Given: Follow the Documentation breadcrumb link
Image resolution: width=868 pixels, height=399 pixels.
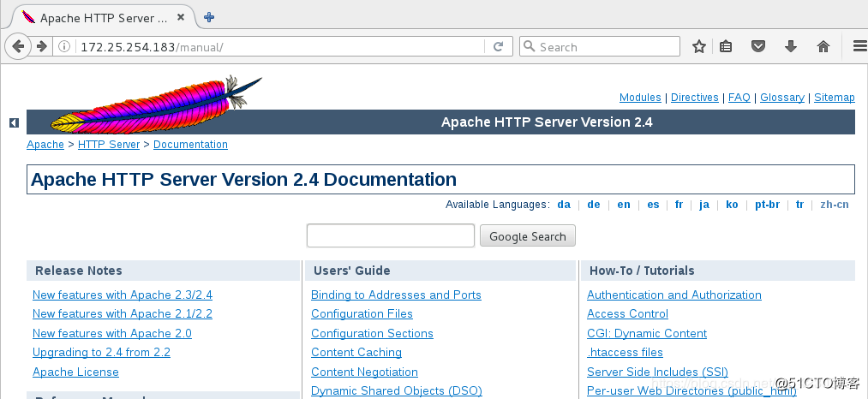Looking at the screenshot, I should 190,145.
